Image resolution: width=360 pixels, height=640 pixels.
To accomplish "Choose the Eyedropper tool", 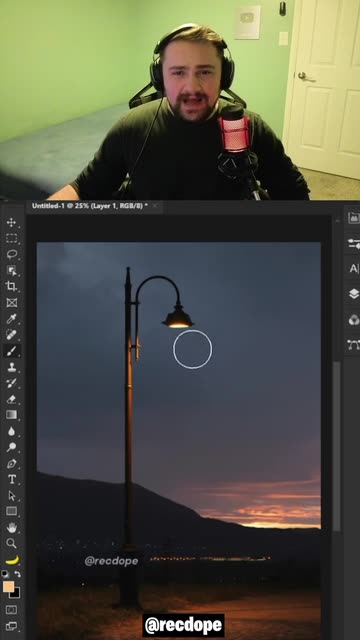I will [11, 318].
